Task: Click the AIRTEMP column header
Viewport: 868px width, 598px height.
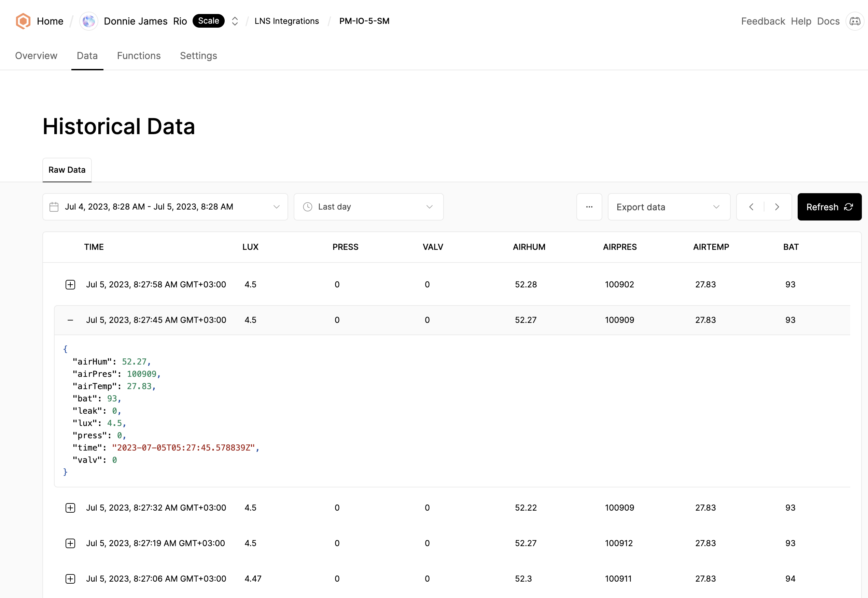Action: (711, 247)
